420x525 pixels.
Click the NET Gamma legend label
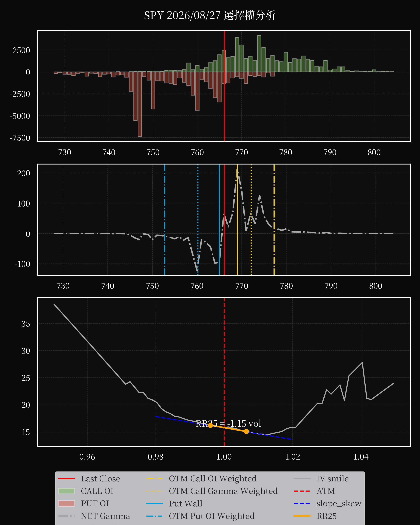105,516
